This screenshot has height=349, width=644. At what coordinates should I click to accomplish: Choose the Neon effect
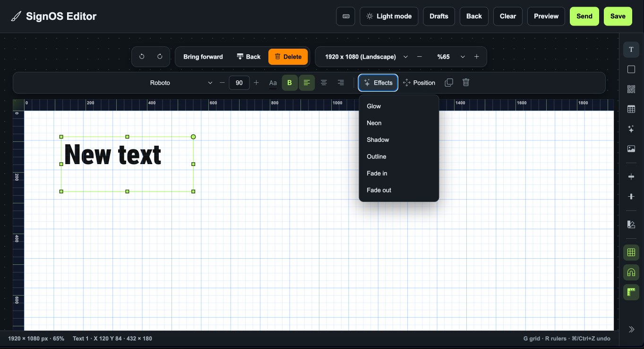click(399, 123)
